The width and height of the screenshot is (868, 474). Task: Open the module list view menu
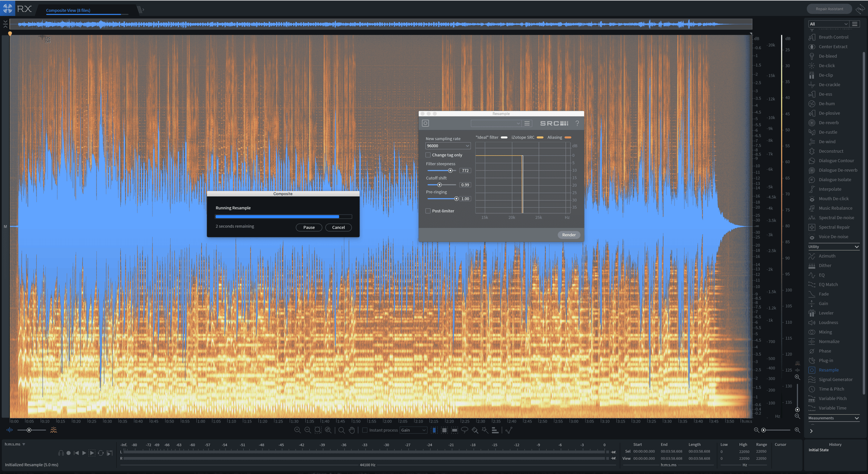tap(855, 24)
